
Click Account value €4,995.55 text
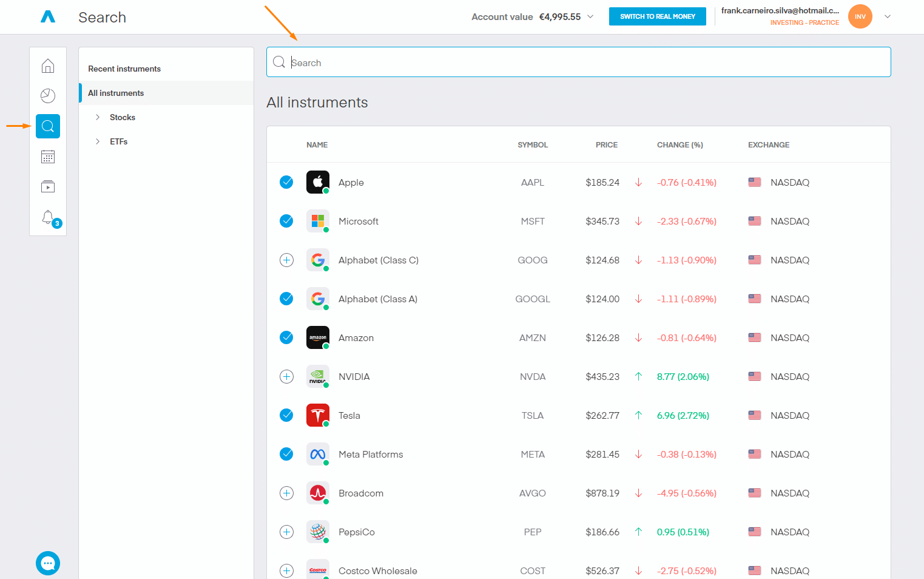(526, 17)
